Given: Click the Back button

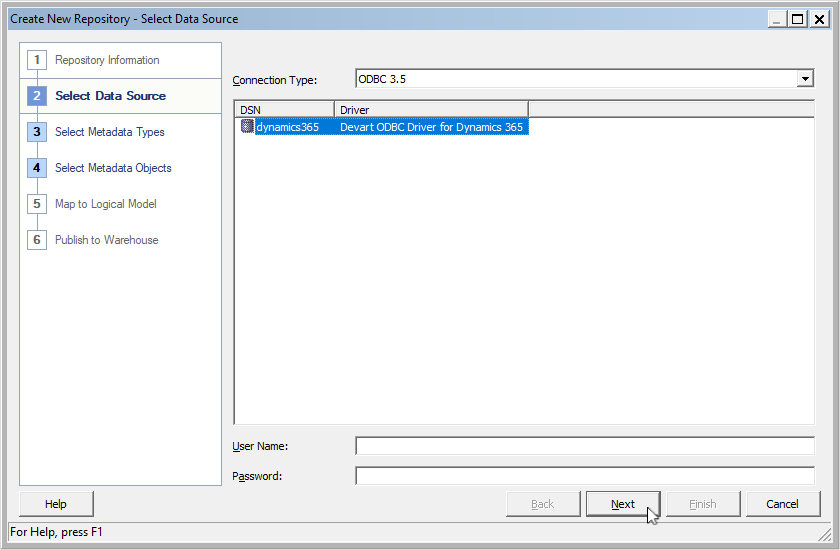Looking at the screenshot, I should click(x=543, y=504).
